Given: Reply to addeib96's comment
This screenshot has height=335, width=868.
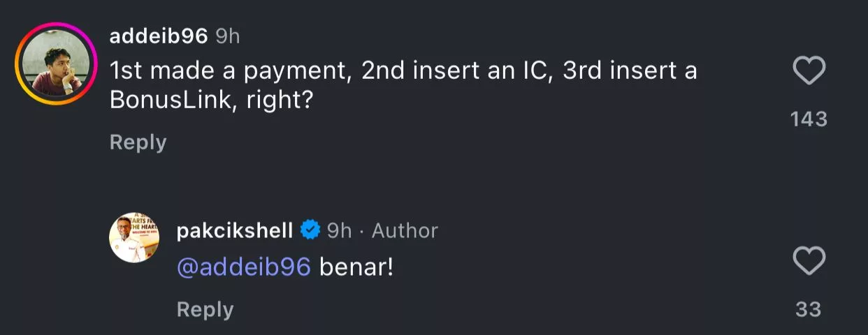Looking at the screenshot, I should 138,142.
